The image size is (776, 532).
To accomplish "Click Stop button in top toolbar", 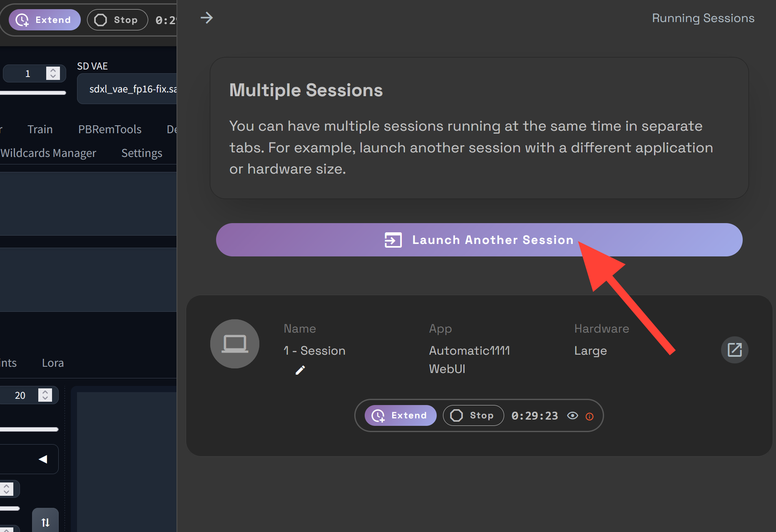I will click(x=117, y=20).
